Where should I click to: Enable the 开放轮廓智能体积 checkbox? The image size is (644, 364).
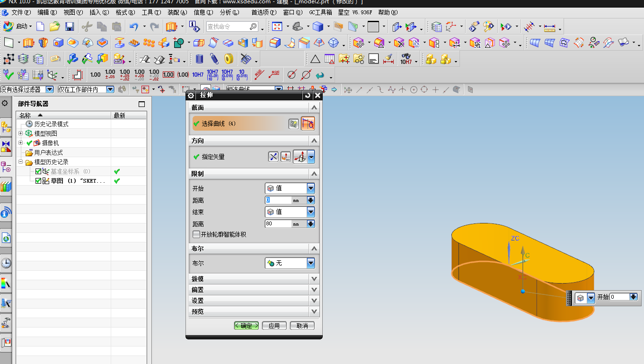click(x=196, y=234)
